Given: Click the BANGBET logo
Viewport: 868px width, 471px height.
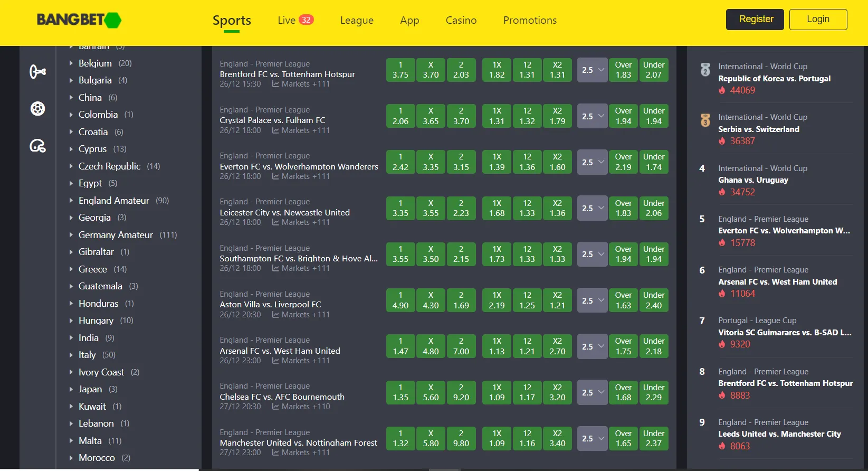Looking at the screenshot, I should point(79,20).
